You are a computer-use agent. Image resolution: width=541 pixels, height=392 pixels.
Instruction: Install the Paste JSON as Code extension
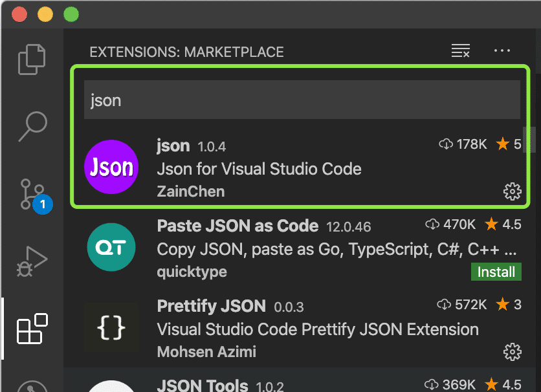[x=496, y=272]
